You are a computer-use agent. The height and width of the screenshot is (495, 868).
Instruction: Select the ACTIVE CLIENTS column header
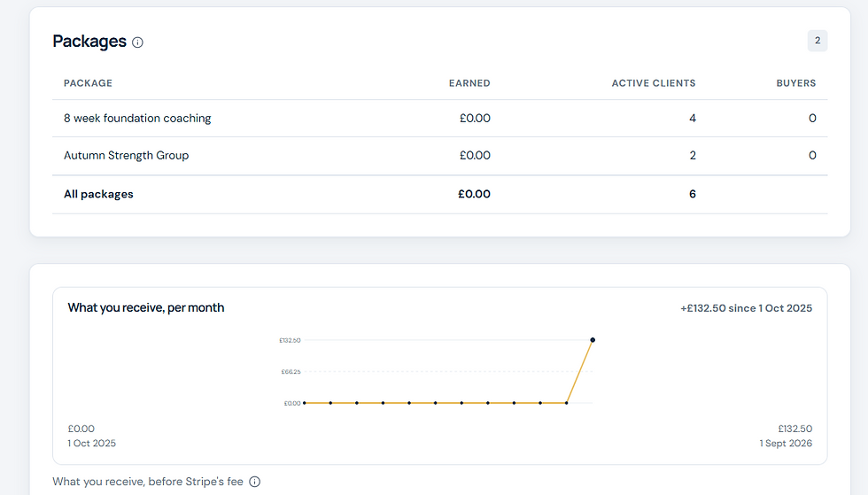tap(654, 83)
